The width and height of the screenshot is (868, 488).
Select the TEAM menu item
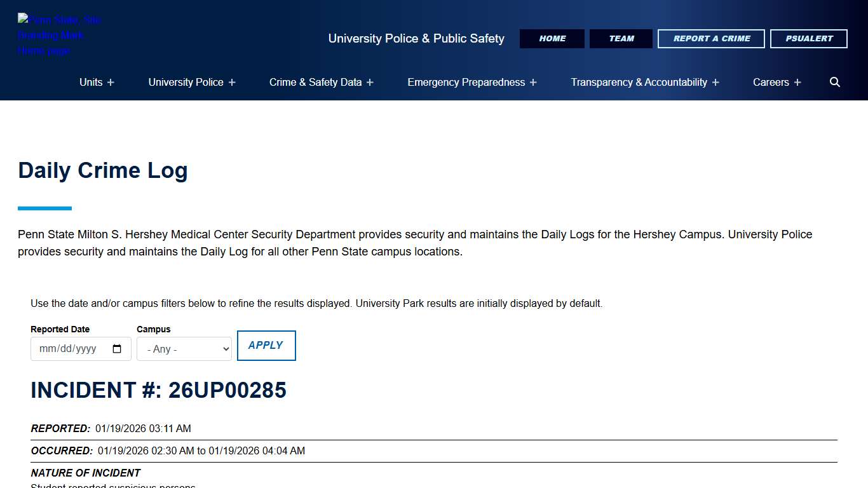(621, 38)
